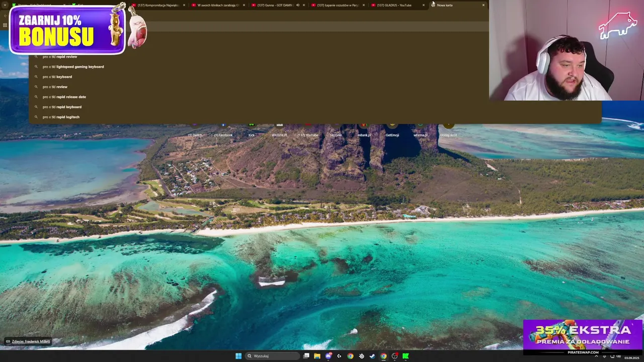The width and height of the screenshot is (644, 362).
Task: Select the 'pro x tkl review' suggestion
Action: (315, 87)
